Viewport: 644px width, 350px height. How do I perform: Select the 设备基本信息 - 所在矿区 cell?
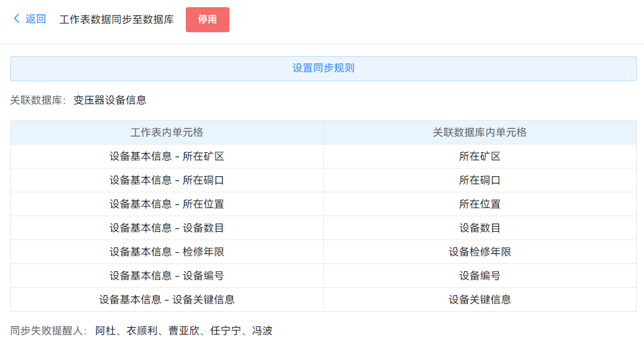coord(167,156)
